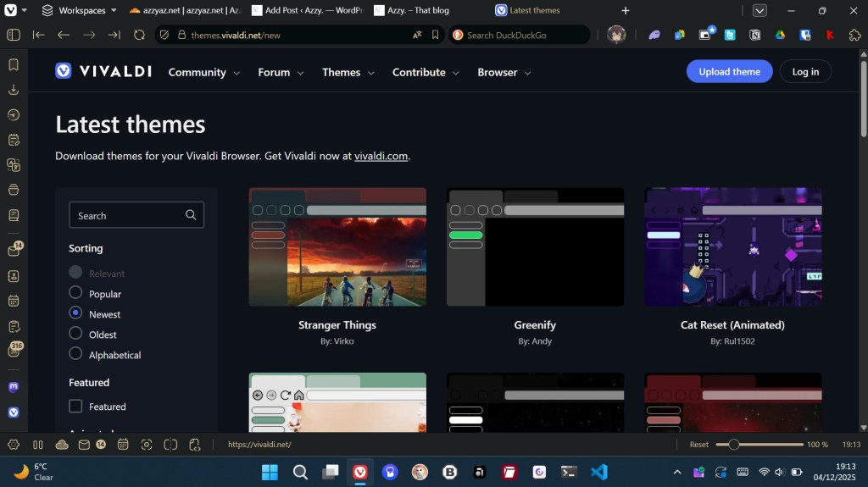
Task: Open the Windows Start button
Action: (x=270, y=472)
